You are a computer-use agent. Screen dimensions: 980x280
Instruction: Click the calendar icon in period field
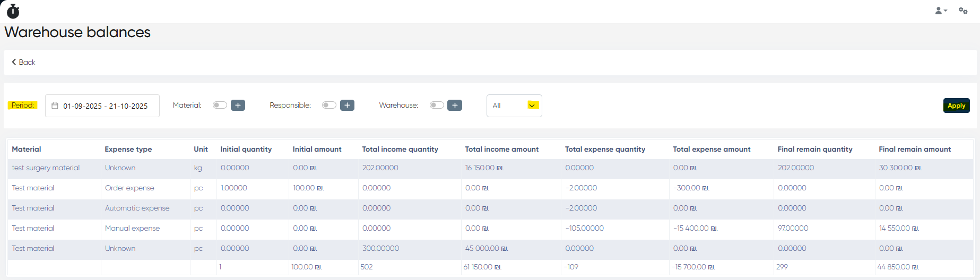(55, 106)
